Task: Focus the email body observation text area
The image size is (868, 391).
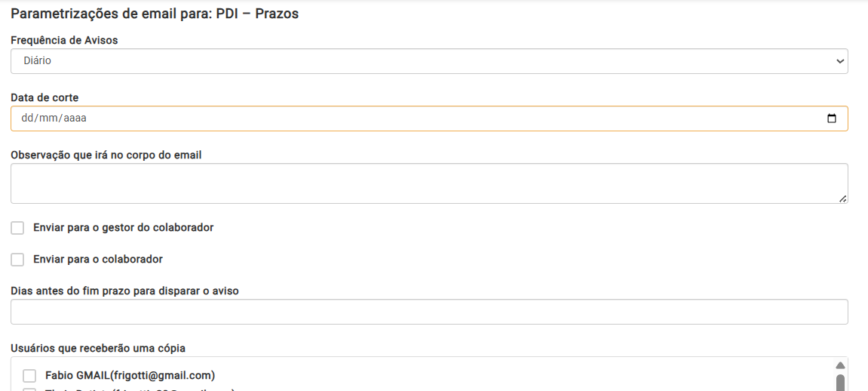Action: tap(428, 183)
